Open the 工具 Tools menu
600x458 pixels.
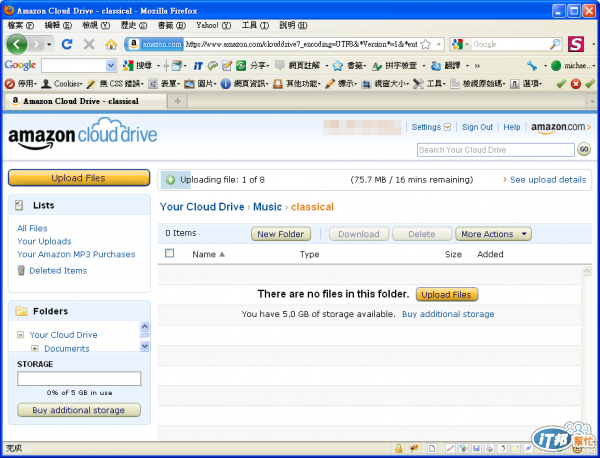tap(255, 25)
